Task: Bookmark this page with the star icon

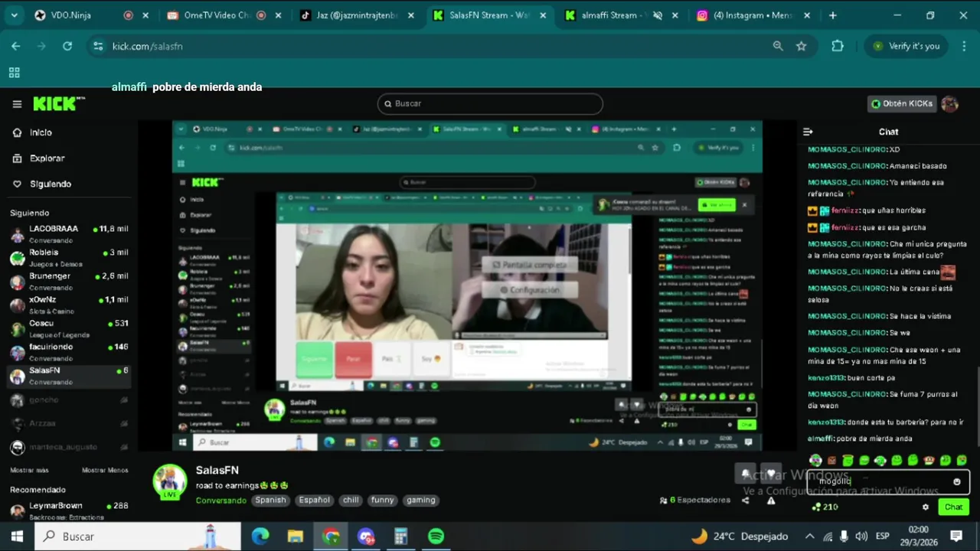Action: [x=801, y=46]
